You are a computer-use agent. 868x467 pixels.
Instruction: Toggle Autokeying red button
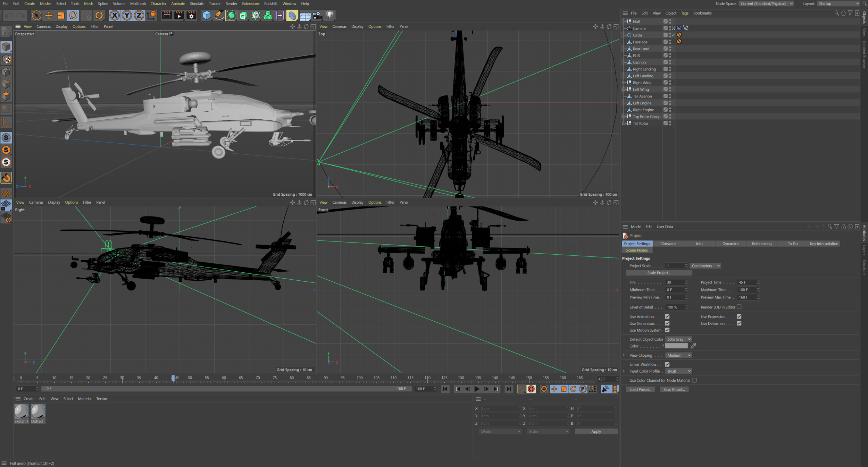click(x=531, y=389)
